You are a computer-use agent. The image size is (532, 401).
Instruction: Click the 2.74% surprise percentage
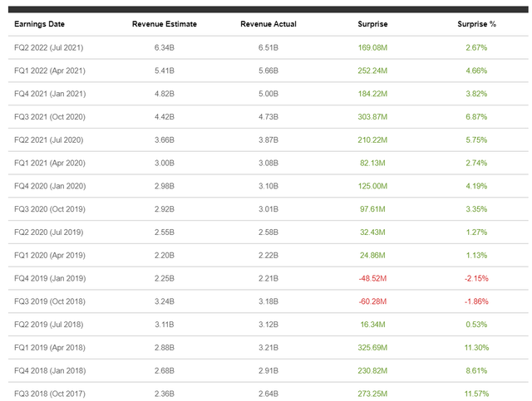tap(476, 163)
